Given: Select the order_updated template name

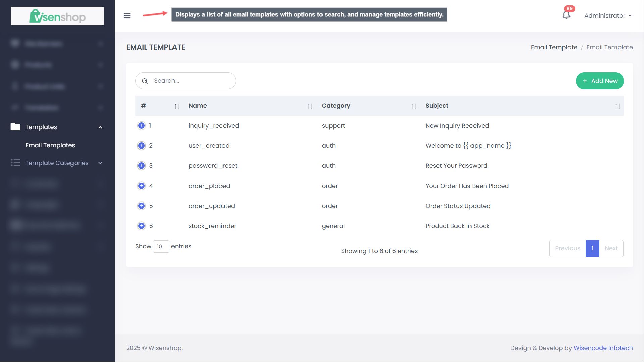Looking at the screenshot, I should (x=212, y=206).
